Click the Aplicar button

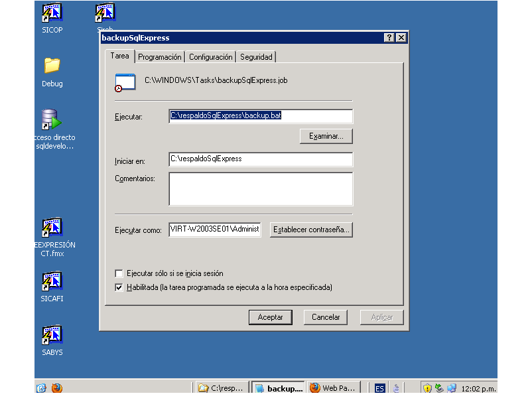(381, 317)
